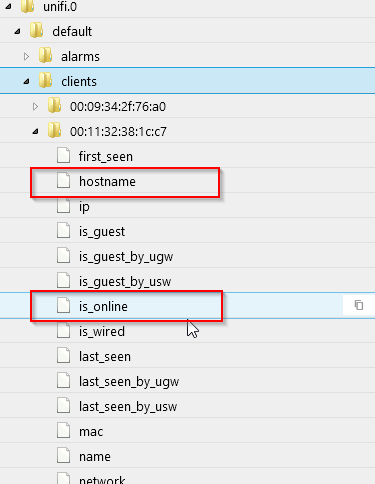Viewport: 375px width, 484px height.
Task: Select the is_wired label
Action: 102,332
